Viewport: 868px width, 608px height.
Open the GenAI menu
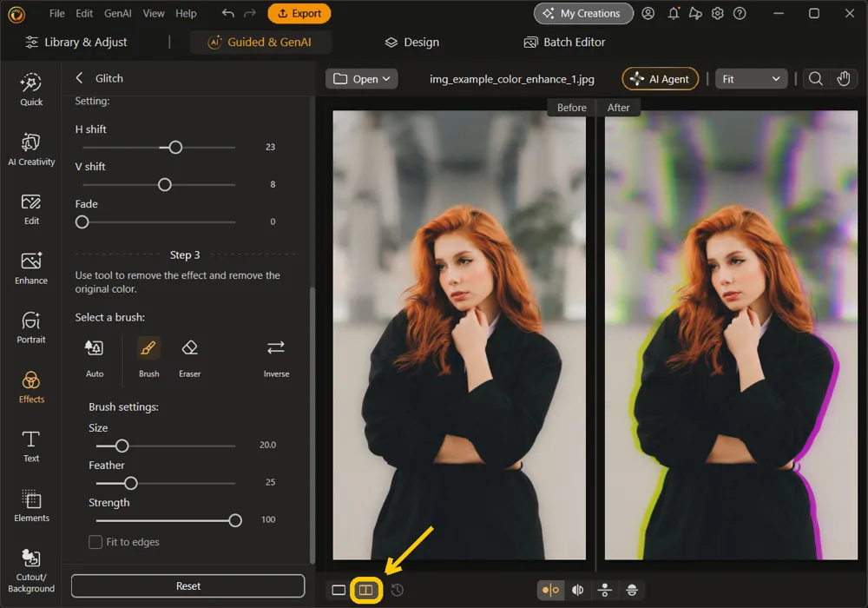click(118, 13)
